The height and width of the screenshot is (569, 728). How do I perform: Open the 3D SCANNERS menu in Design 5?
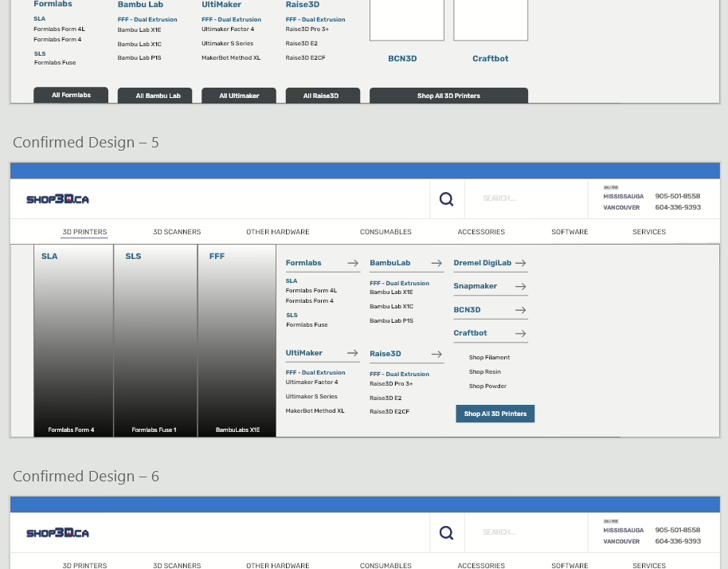click(177, 232)
